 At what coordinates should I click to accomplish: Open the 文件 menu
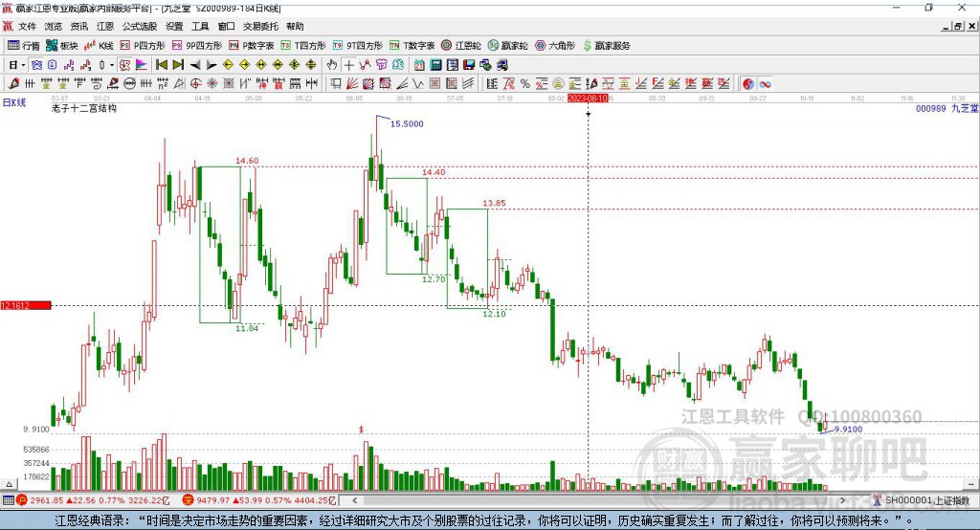coord(27,26)
